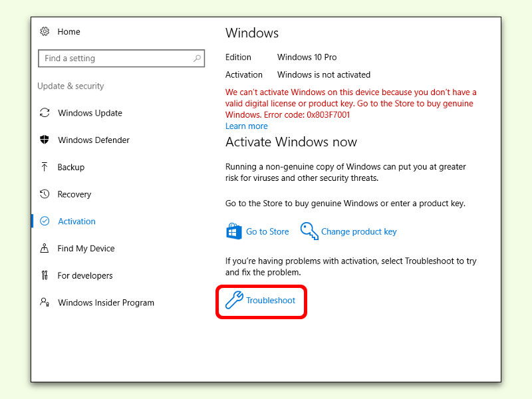
Task: Click the Activation label next to status
Action: pyautogui.click(x=244, y=74)
